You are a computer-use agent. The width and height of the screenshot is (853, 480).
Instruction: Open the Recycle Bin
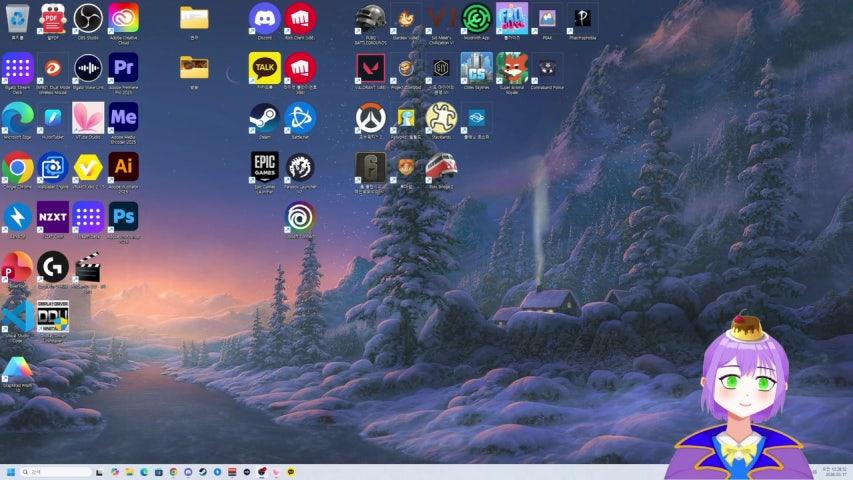coord(17,18)
